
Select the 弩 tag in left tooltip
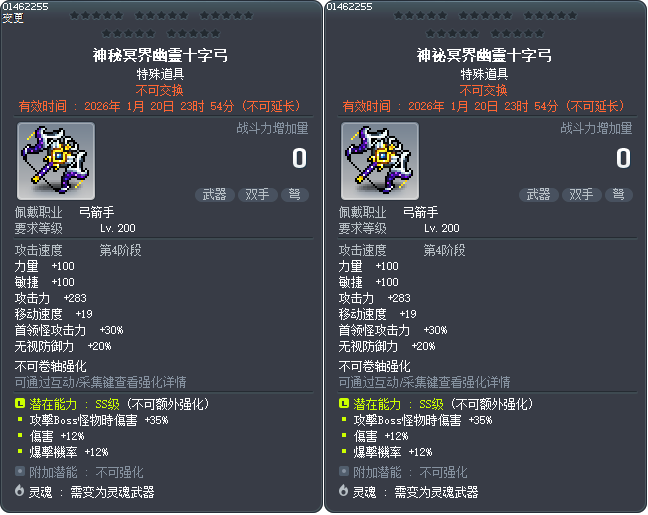295,195
